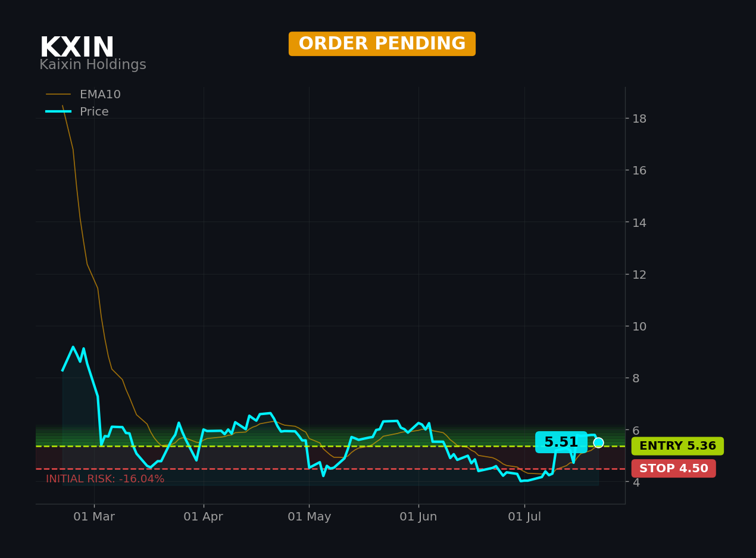The width and height of the screenshot is (756, 558).
Task: Click the 5.51 current price tag
Action: (x=561, y=442)
